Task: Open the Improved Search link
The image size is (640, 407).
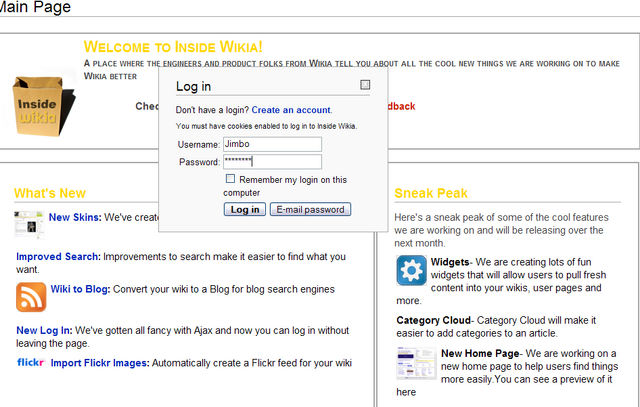Action: coord(58,256)
